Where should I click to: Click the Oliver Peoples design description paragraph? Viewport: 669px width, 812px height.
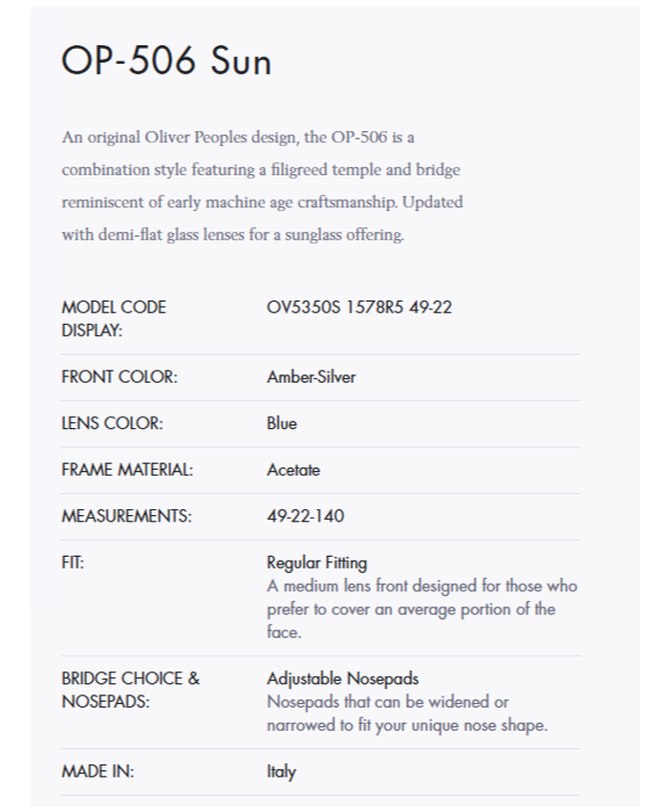click(262, 185)
